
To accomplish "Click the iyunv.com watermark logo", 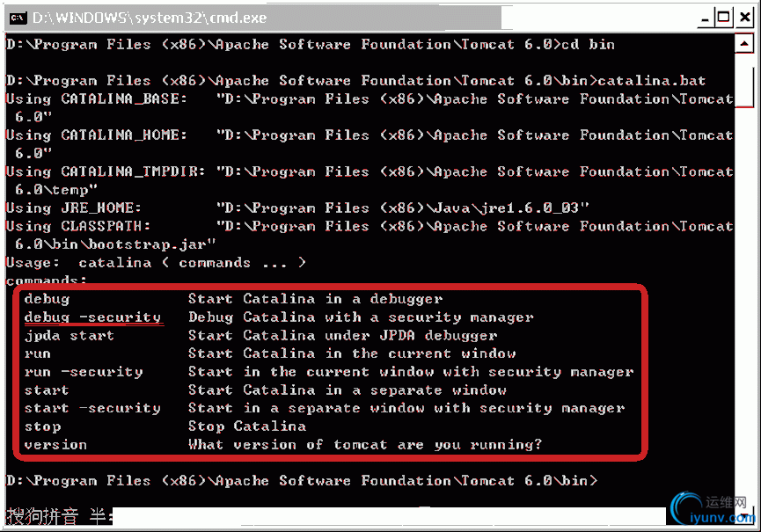I will click(x=713, y=509).
